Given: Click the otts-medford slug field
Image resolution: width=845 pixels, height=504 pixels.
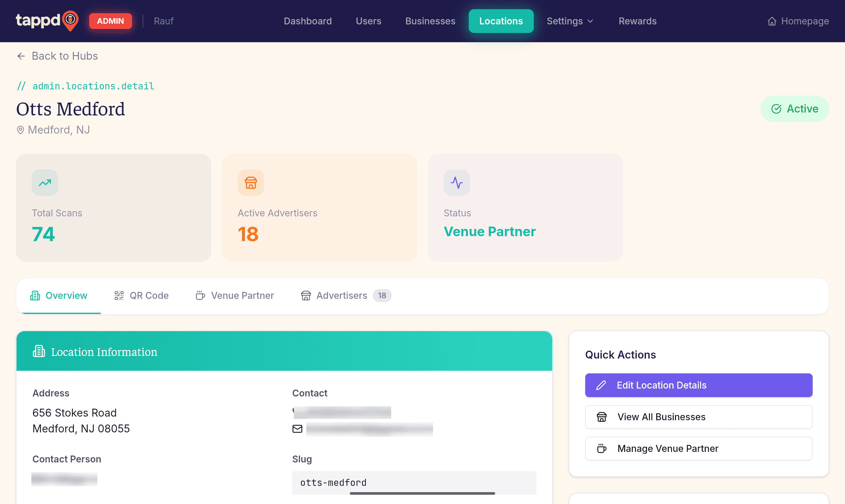Looking at the screenshot, I should (414, 483).
